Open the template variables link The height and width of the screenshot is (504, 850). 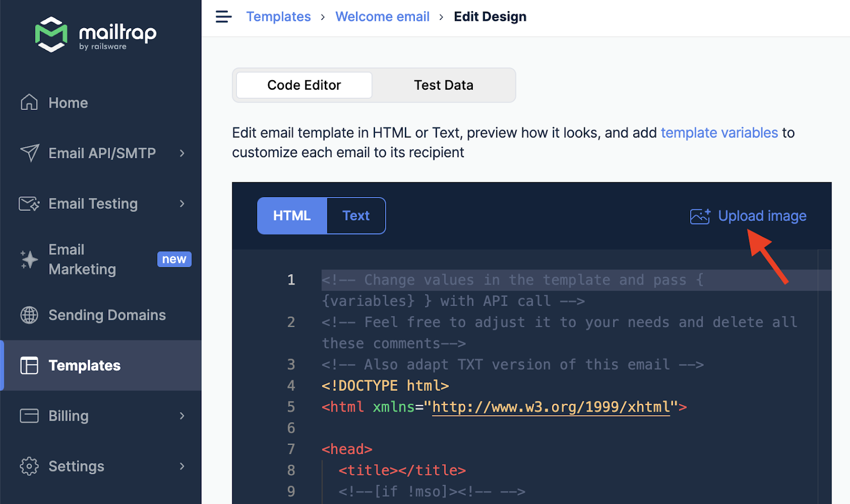[x=719, y=133]
